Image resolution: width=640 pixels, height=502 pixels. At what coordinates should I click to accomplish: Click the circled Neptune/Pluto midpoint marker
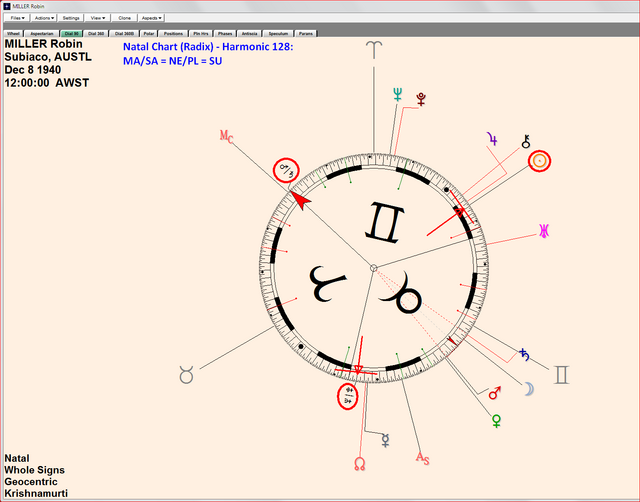[348, 396]
